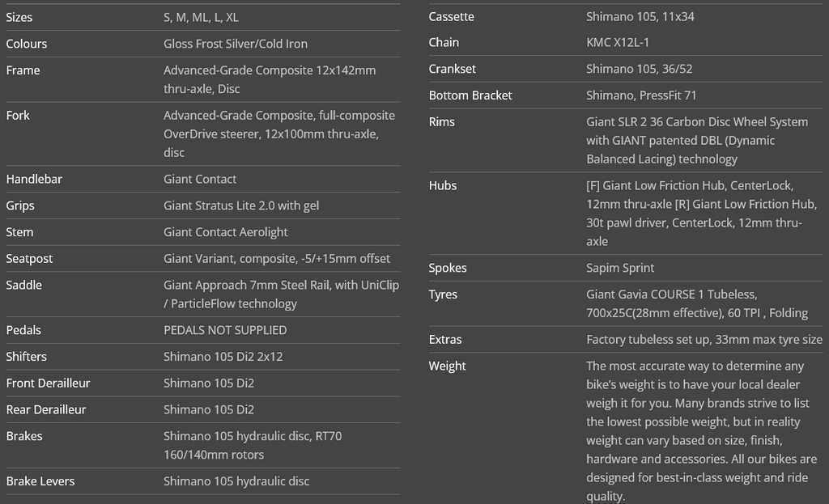Viewport: 829px width, 504px height.
Task: Click the Cassette Shimano 105 11x34 value
Action: (640, 17)
